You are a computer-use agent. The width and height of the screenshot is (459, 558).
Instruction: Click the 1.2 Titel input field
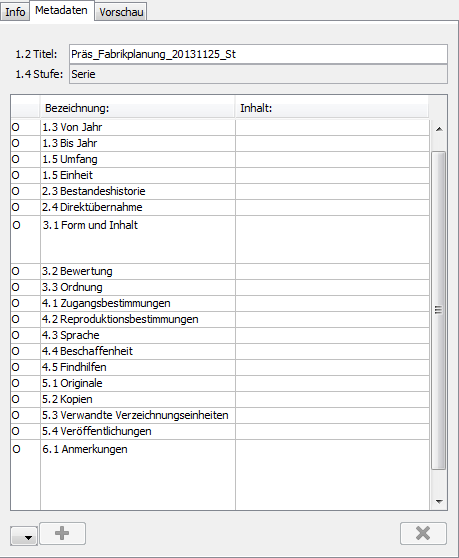(258, 54)
